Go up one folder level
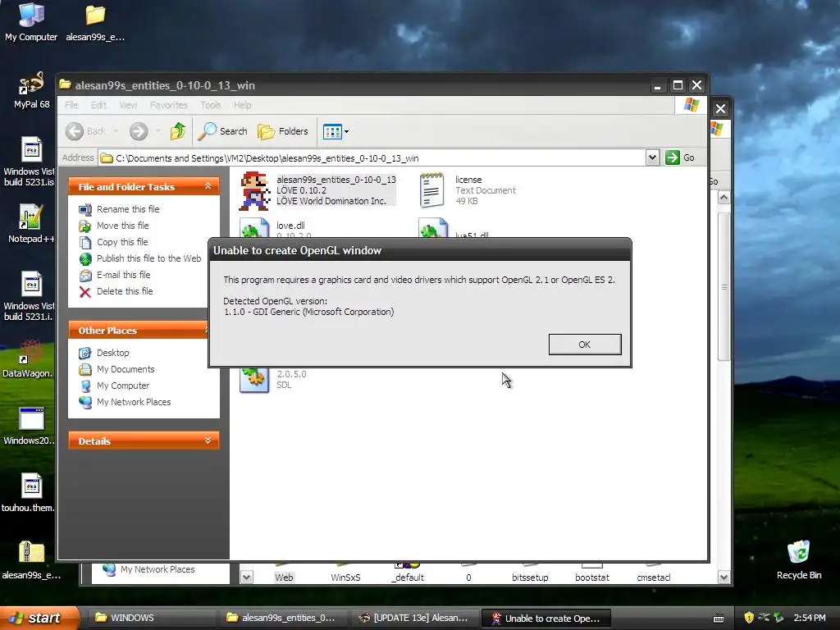 [178, 131]
